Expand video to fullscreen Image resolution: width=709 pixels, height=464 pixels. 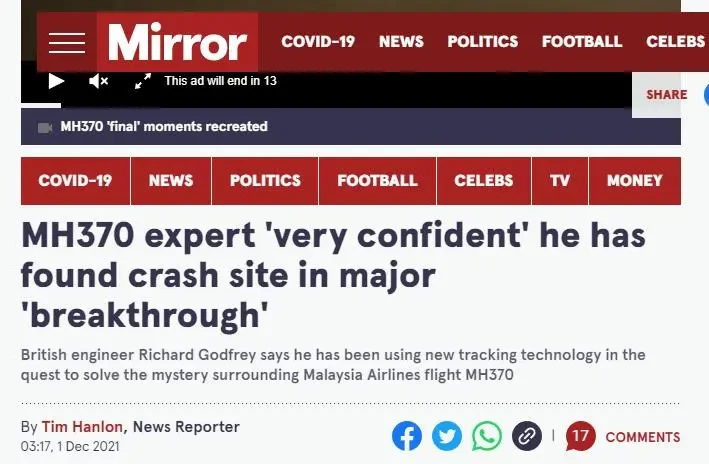(x=143, y=81)
